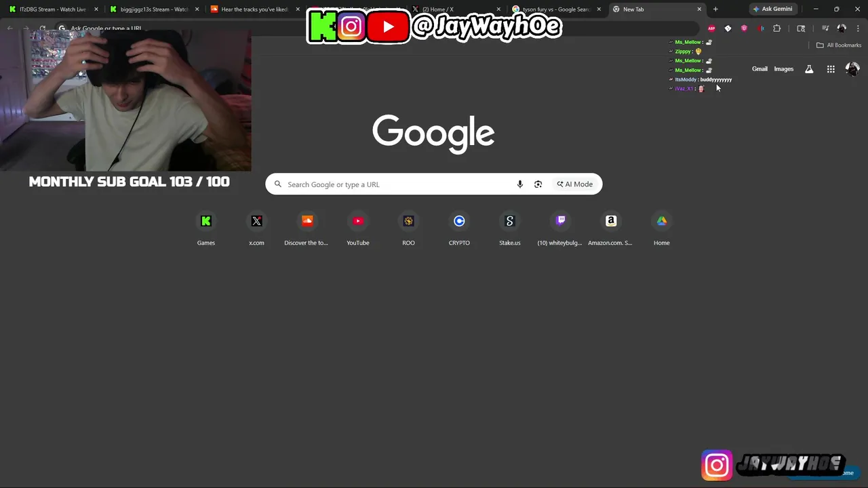Open Chrome profile avatar in toolbar
The image size is (868, 488).
pyautogui.click(x=842, y=28)
